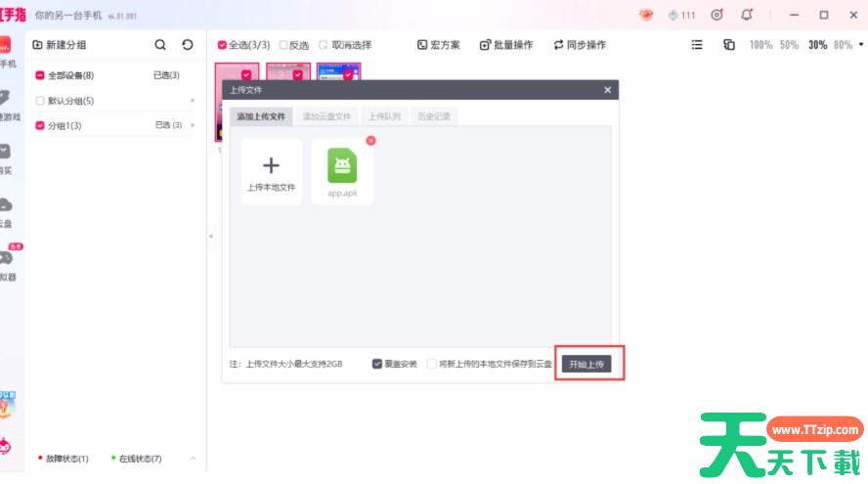
Task: Switch to list view layout
Action: click(697, 45)
